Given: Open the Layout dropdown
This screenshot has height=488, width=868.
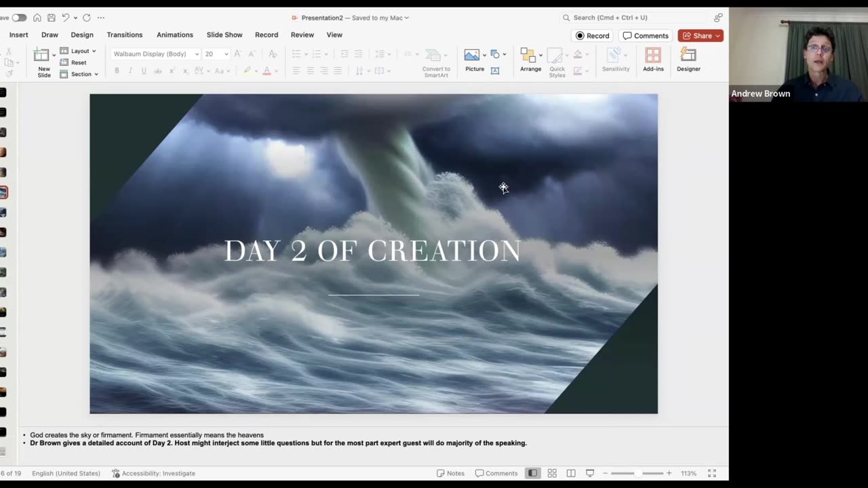Looking at the screenshot, I should (x=78, y=51).
